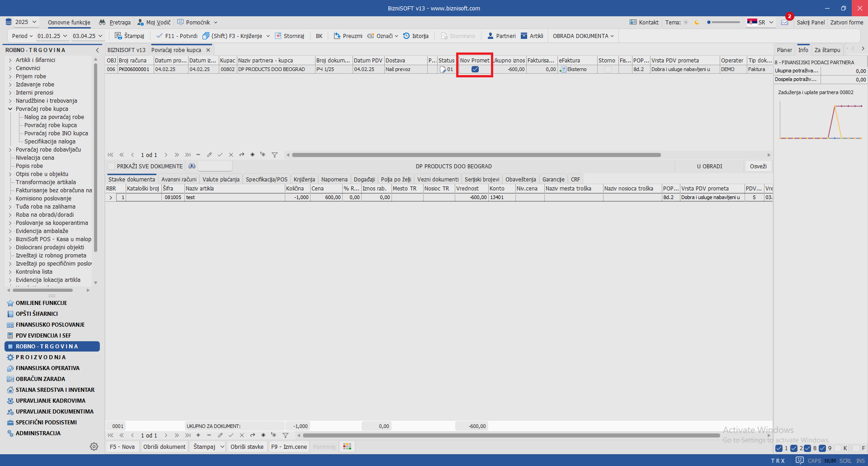Image resolution: width=868 pixels, height=466 pixels.
Task: Click the Štampaj print icon in toolbar
Action: point(118,36)
